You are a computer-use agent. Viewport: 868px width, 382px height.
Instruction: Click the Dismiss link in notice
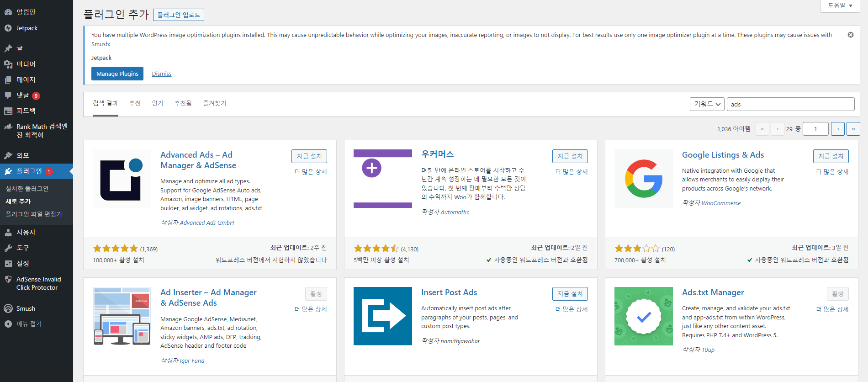tap(162, 74)
